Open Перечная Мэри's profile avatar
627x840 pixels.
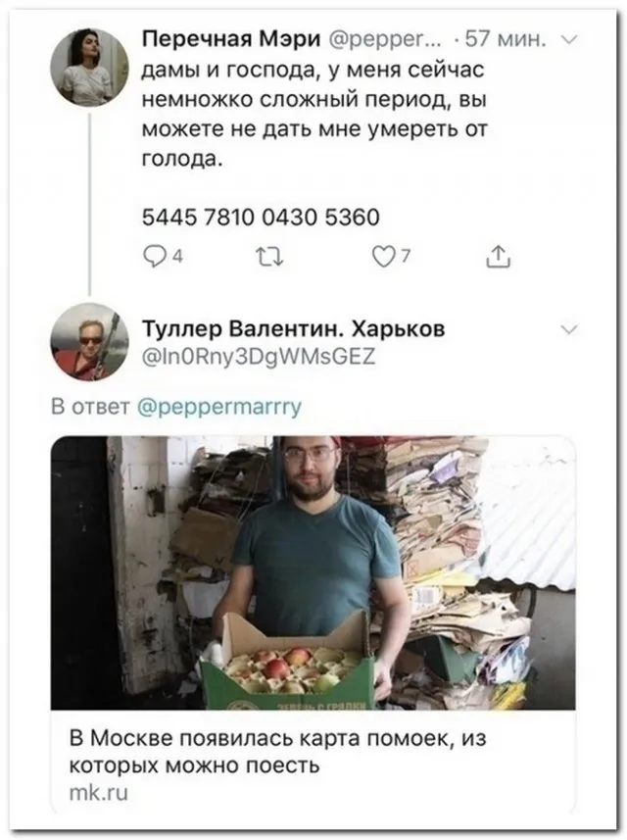89,67
